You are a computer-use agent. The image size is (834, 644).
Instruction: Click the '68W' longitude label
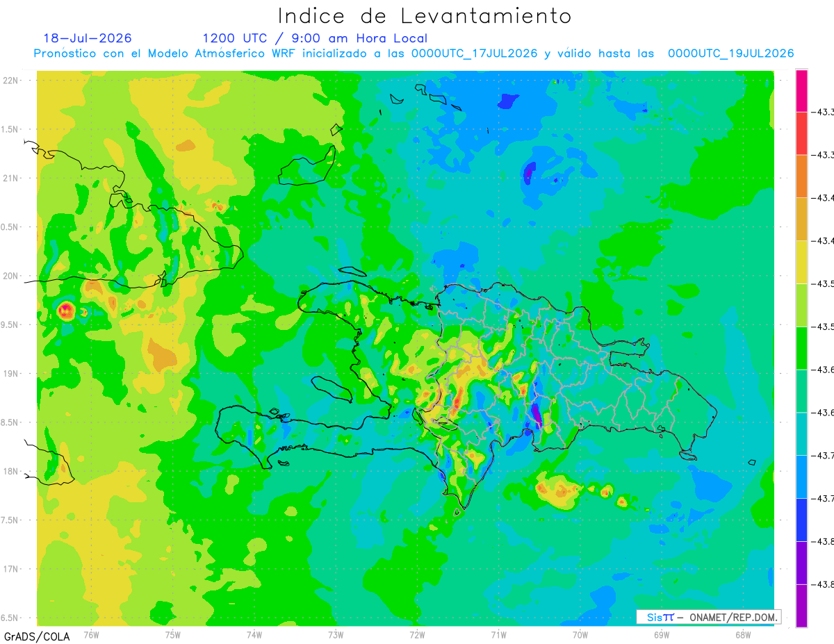[743, 635]
